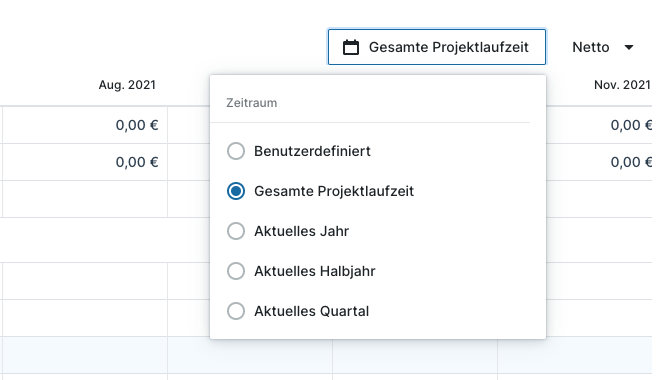Click the light-blue highlighted row at the bottom
The width and height of the screenshot is (667, 380).
tap(326, 355)
